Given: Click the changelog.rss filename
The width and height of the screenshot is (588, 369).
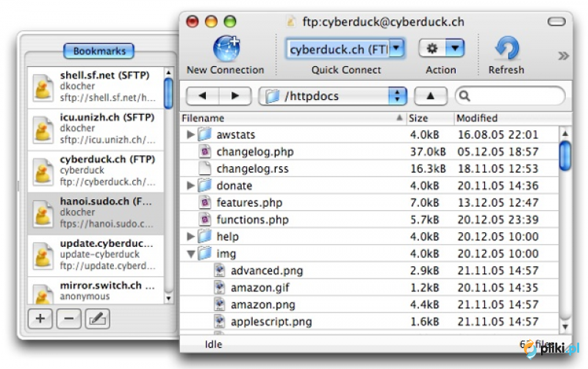Looking at the screenshot, I should pyautogui.click(x=252, y=169).
